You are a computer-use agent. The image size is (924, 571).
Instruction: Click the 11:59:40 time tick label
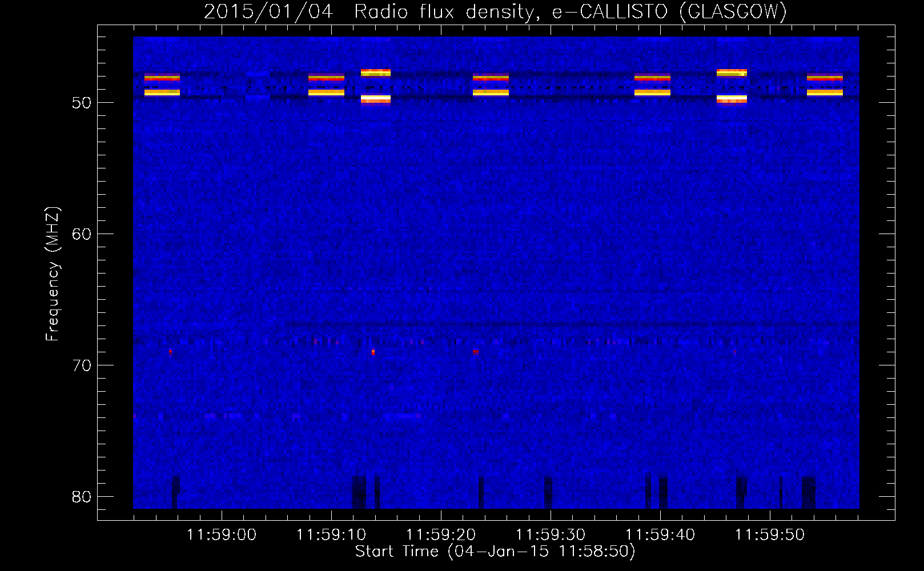pyautogui.click(x=660, y=535)
